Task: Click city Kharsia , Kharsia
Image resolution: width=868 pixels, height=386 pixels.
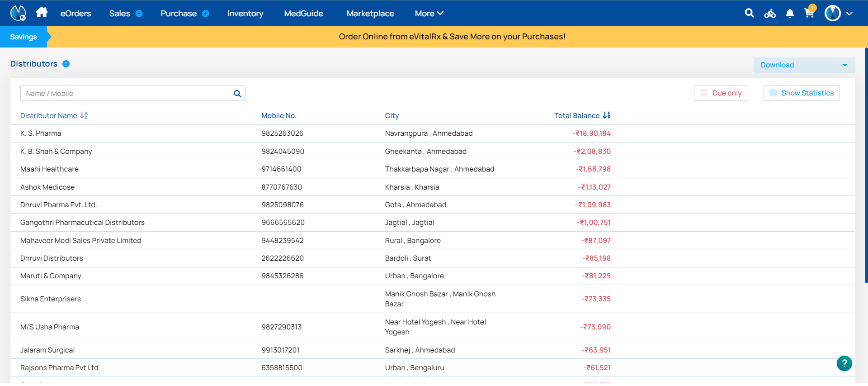Action: 412,187
